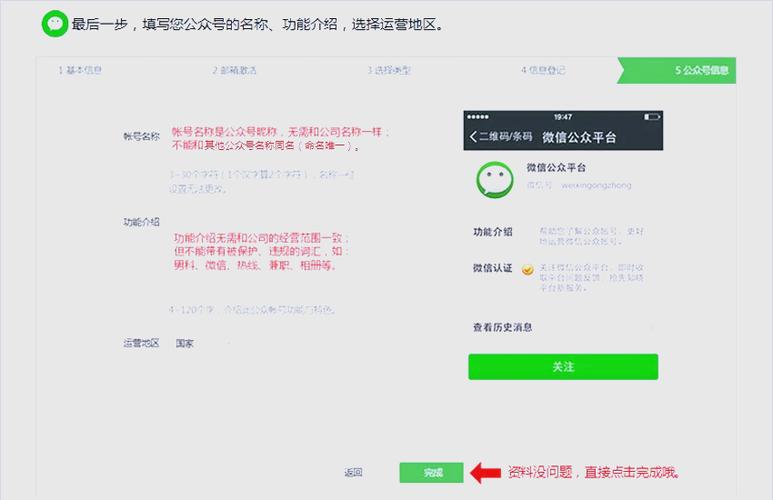
Task: Select step 5 公众号信息 tab
Action: pos(678,70)
